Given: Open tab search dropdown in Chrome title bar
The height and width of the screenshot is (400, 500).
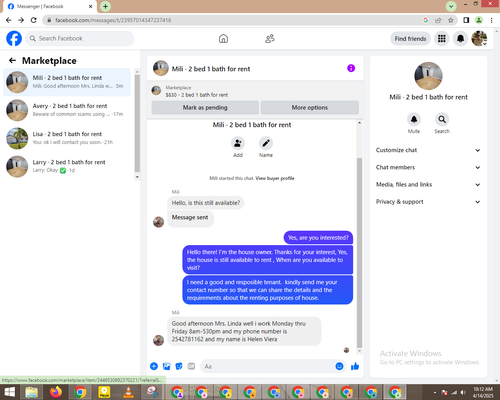Looking at the screenshot, I should [x=451, y=6].
